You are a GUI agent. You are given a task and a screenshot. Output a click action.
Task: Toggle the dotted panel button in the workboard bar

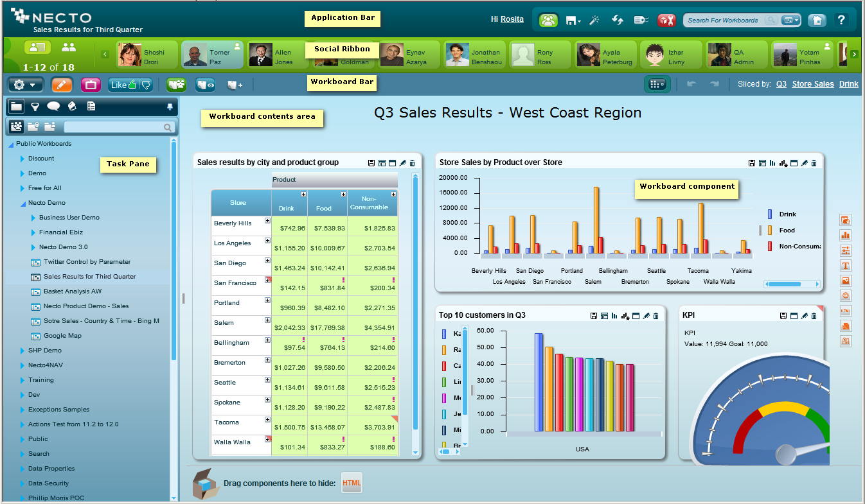tap(657, 84)
